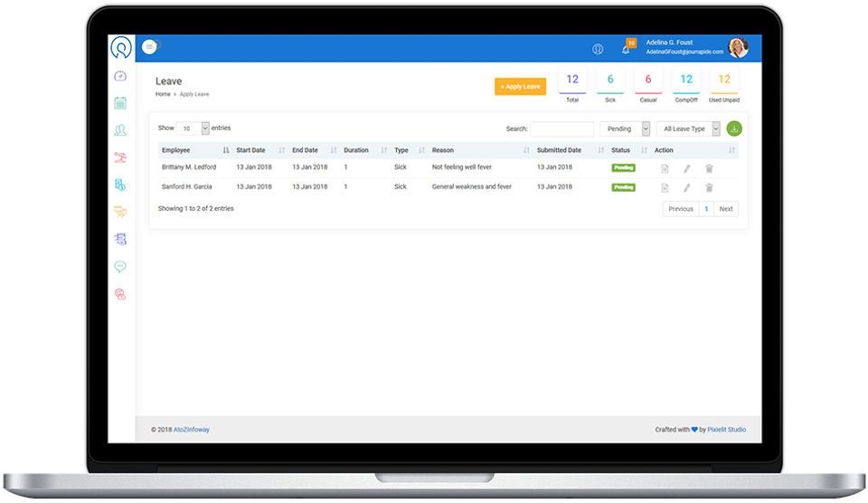The image size is (868, 503).
Task: Edit Brittany M. Ledford's leave entry
Action: (686, 168)
